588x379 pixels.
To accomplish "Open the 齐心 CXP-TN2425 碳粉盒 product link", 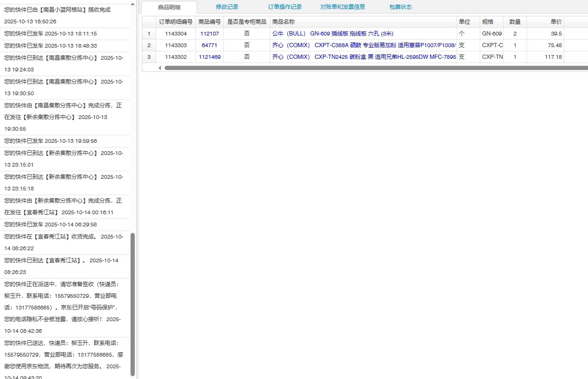I will pos(363,57).
